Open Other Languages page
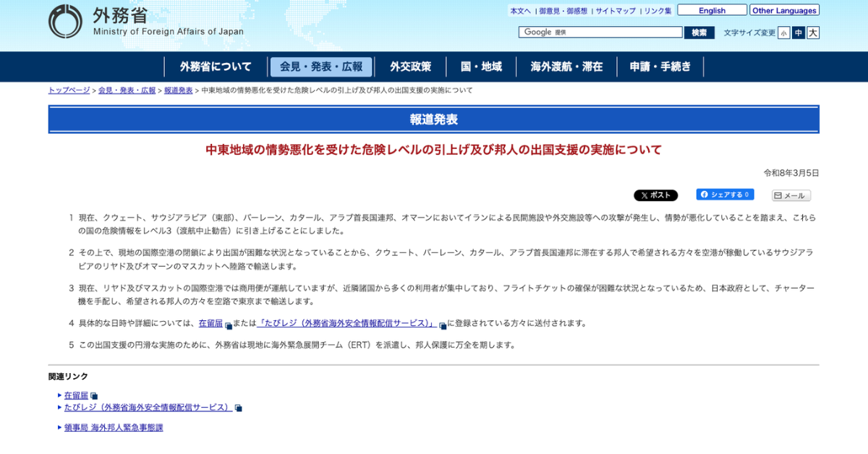 tap(784, 10)
